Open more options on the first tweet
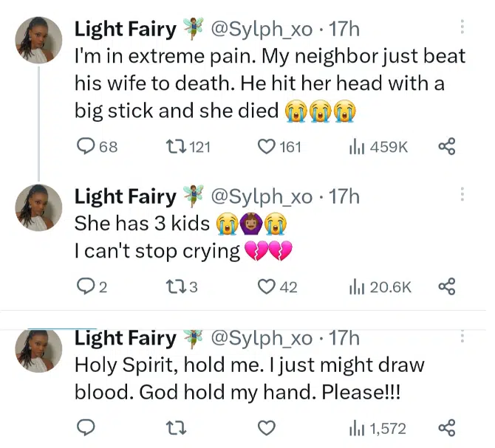The image size is (495, 448). point(462,28)
